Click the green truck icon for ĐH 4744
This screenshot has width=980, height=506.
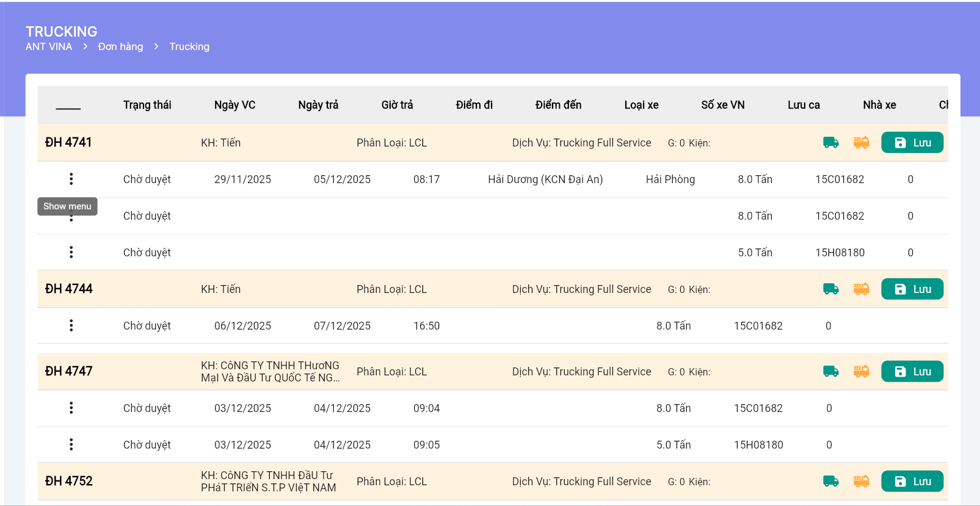pyautogui.click(x=830, y=289)
